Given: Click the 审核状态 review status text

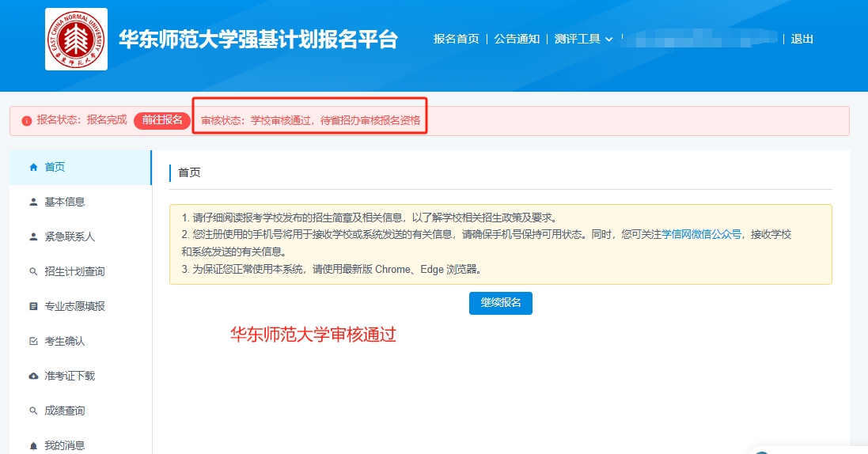Looking at the screenshot, I should 310,121.
